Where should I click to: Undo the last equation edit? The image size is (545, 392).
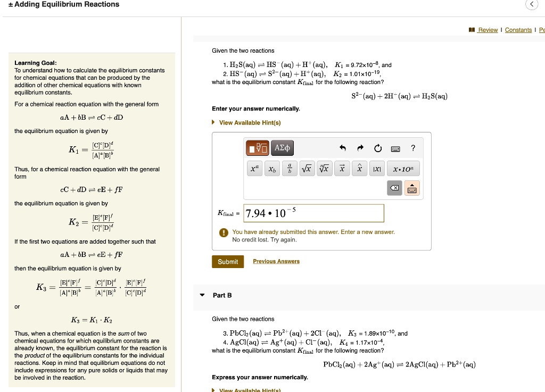[343, 148]
